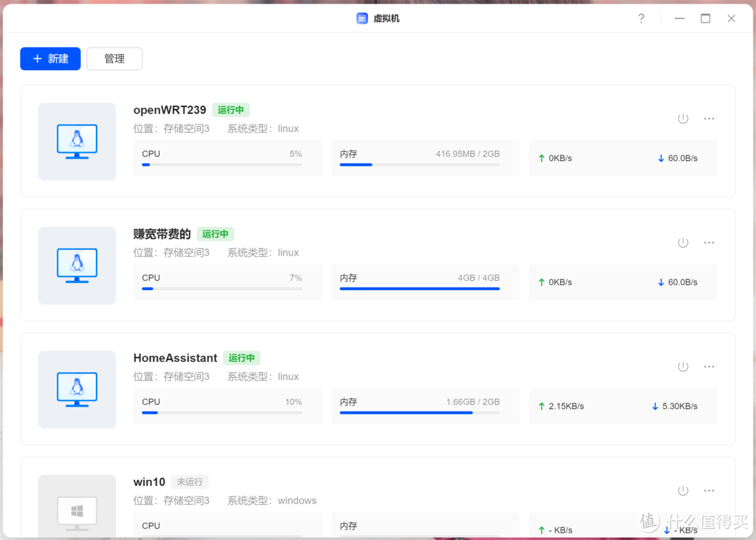This screenshot has height=540, width=756.
Task: Open the 管理 button
Action: [x=114, y=59]
